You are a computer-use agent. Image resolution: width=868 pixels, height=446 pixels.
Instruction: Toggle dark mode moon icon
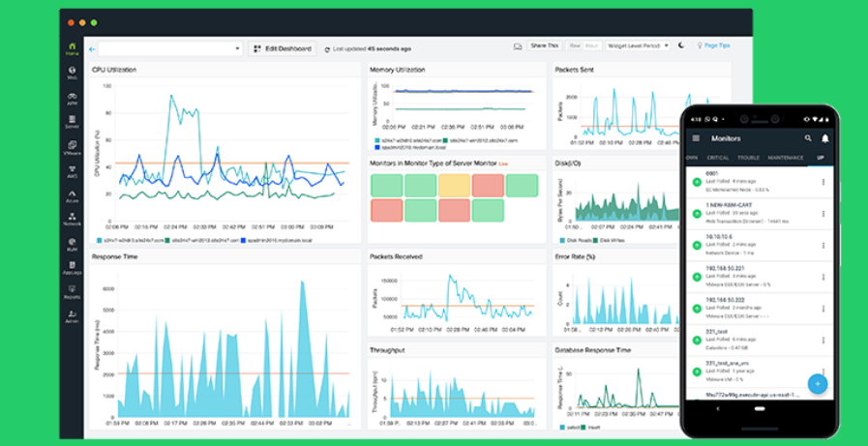pos(680,45)
